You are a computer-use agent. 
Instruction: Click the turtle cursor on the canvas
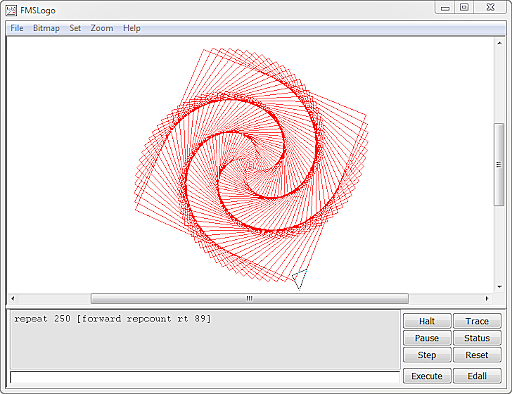[x=299, y=279]
